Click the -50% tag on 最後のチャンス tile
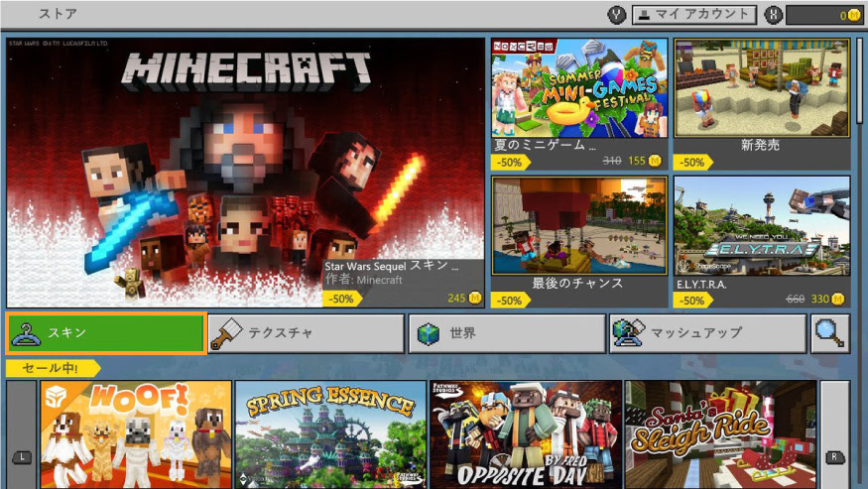This screenshot has width=868, height=489. (511, 301)
